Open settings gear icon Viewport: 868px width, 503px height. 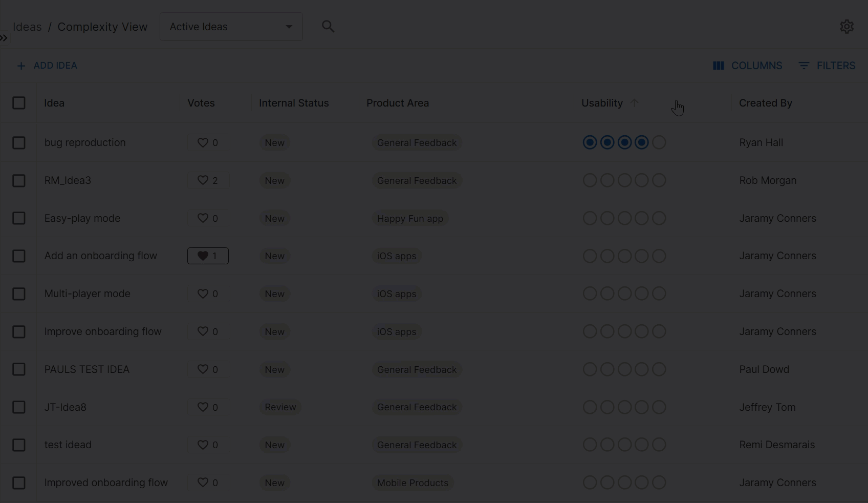[x=847, y=27]
